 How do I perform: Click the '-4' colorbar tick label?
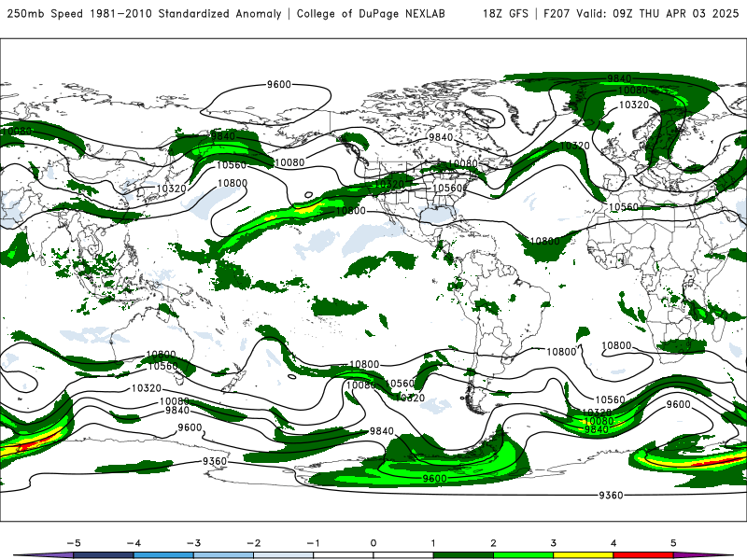[134, 543]
